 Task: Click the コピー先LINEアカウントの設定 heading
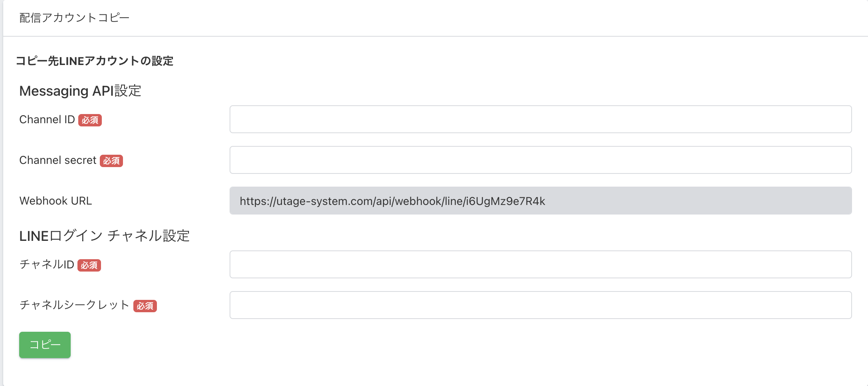[94, 61]
